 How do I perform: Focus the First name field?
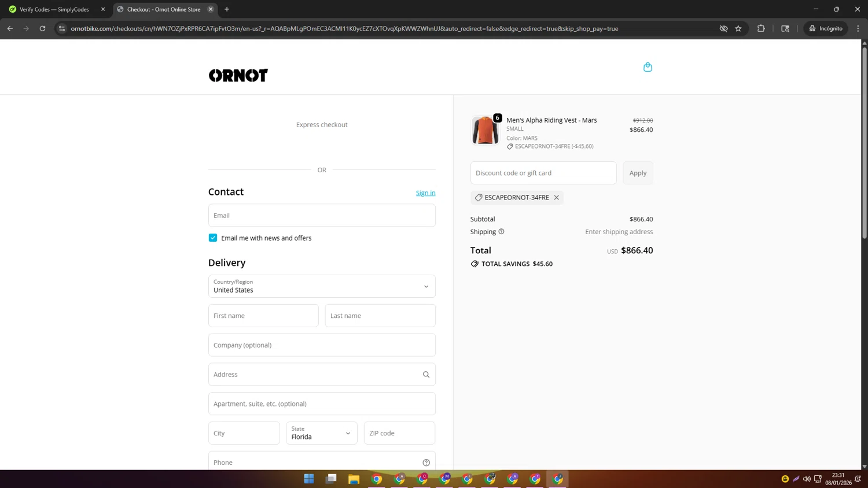tap(263, 316)
